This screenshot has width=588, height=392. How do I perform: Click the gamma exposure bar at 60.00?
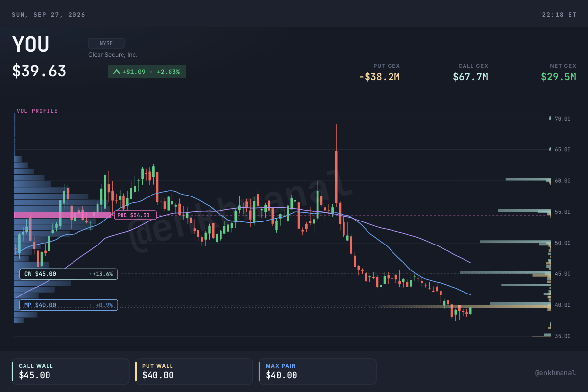click(x=528, y=179)
